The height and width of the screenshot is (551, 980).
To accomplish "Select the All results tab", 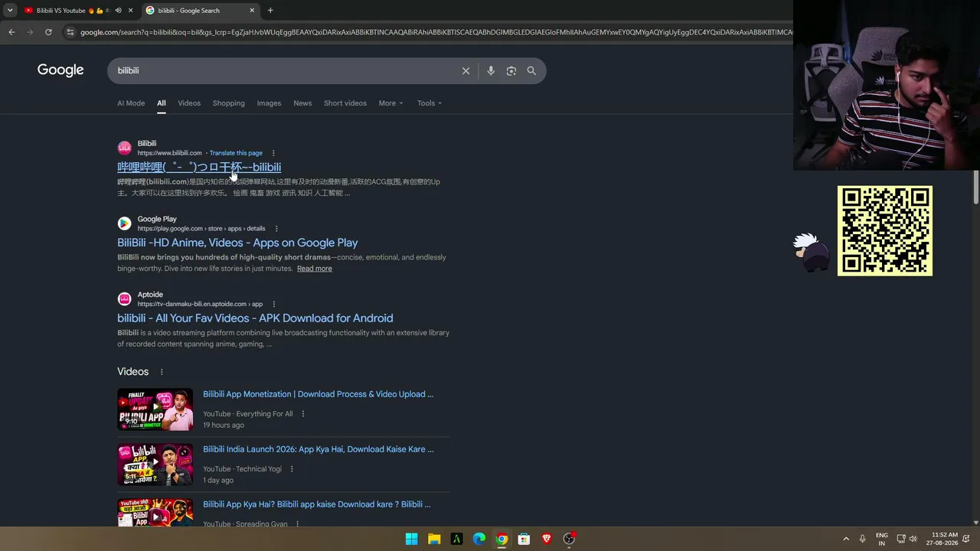I will (x=162, y=103).
